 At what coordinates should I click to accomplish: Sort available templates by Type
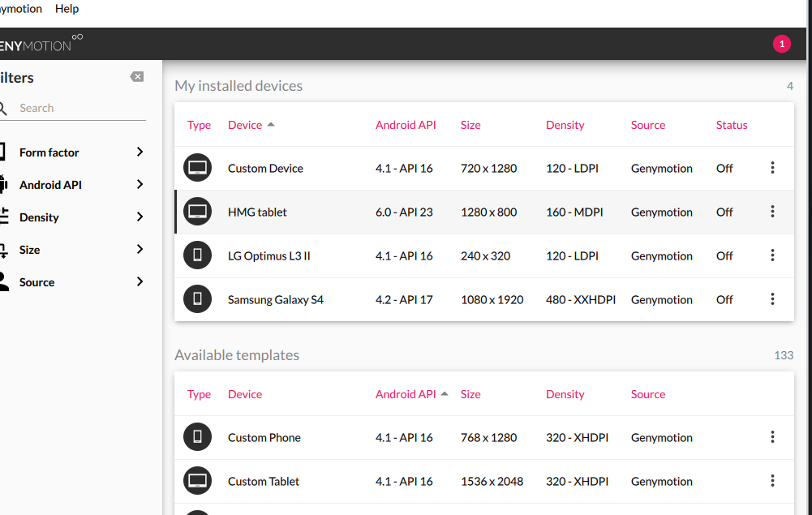(x=199, y=394)
